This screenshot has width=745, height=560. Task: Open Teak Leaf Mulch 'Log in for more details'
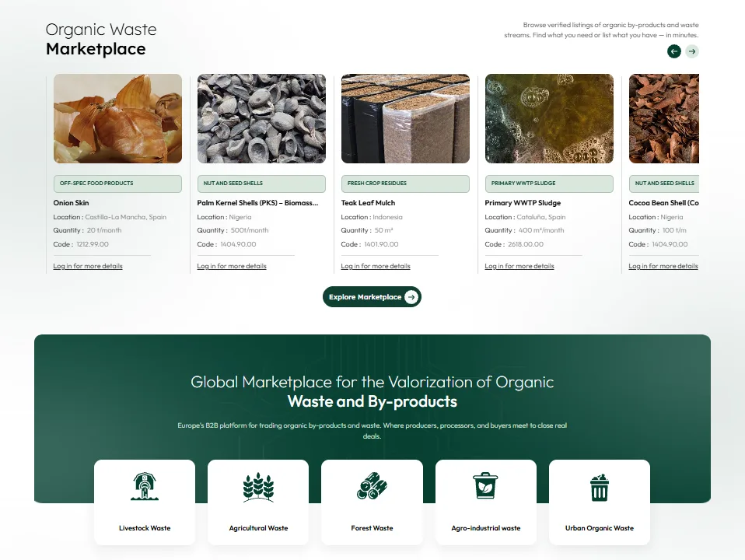tap(376, 266)
